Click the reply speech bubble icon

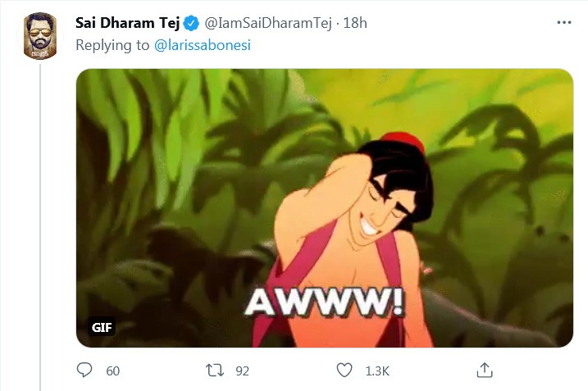(84, 371)
